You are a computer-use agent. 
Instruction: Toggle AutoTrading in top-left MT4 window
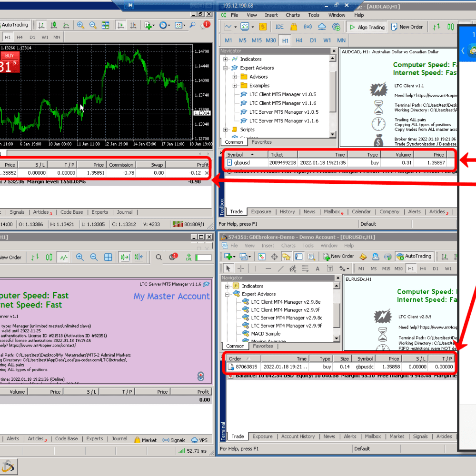tap(15, 25)
